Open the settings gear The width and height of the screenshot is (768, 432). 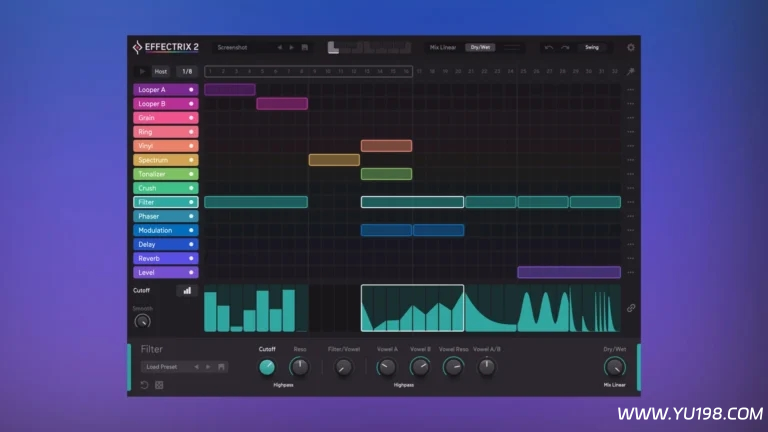(x=631, y=48)
